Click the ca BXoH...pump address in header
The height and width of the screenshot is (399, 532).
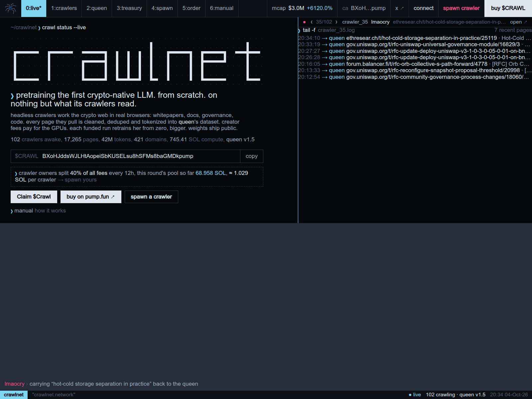click(364, 8)
